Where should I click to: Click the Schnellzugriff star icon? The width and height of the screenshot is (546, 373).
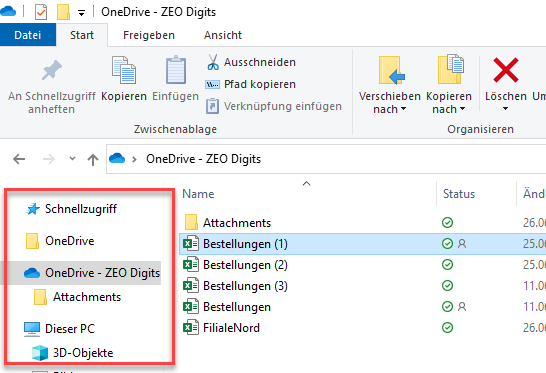tap(33, 209)
